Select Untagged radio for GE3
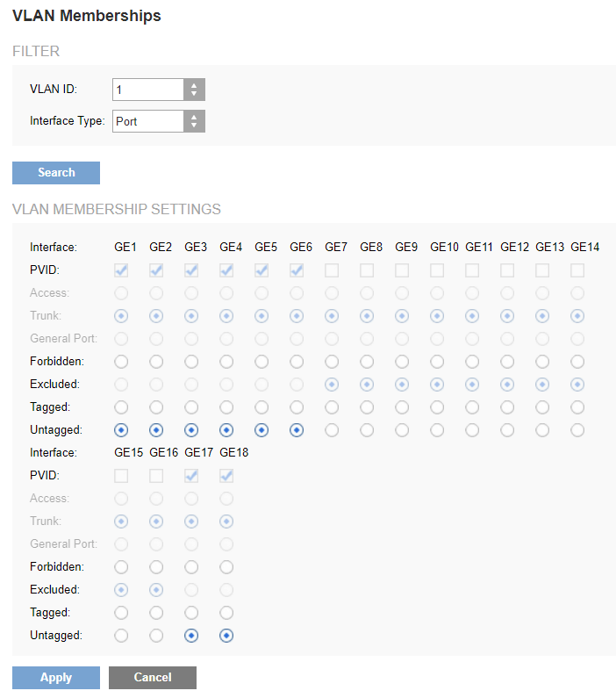This screenshot has width=616, height=698. point(191,430)
